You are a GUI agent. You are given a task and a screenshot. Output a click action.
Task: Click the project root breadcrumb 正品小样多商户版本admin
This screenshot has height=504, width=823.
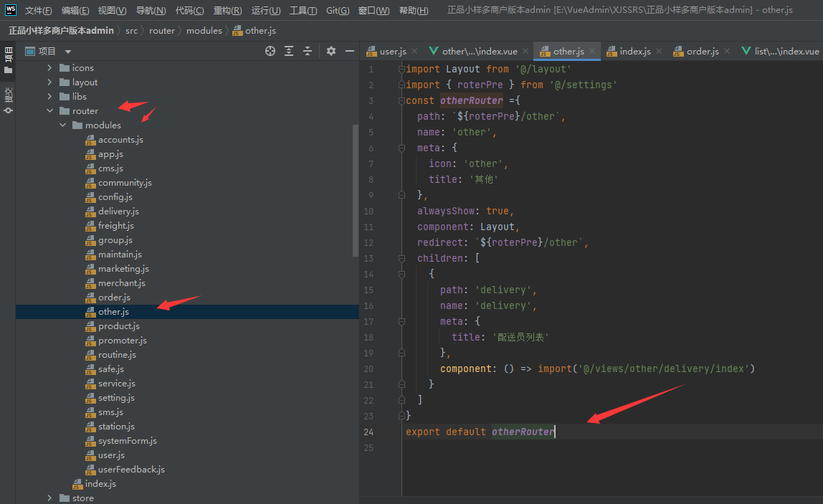click(61, 30)
